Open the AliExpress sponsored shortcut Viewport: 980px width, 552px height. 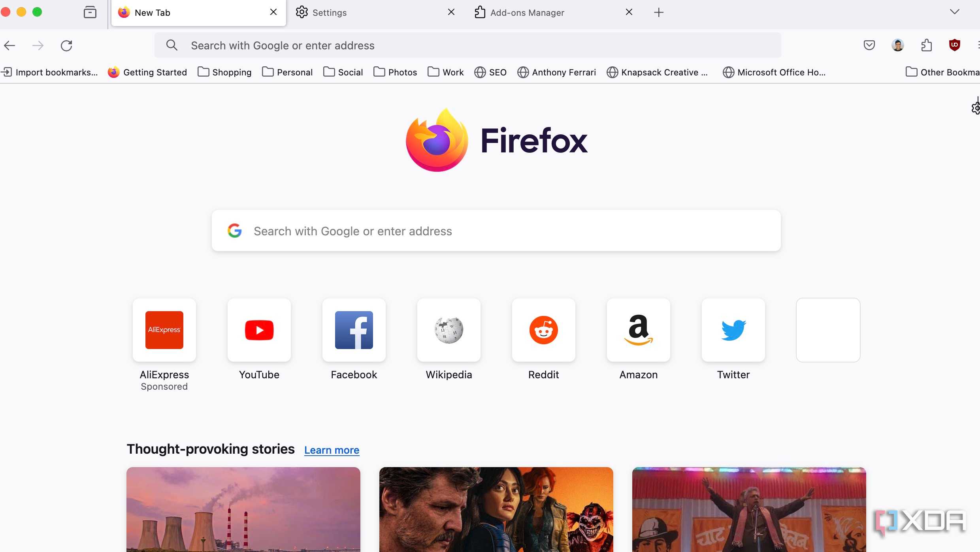click(x=164, y=330)
